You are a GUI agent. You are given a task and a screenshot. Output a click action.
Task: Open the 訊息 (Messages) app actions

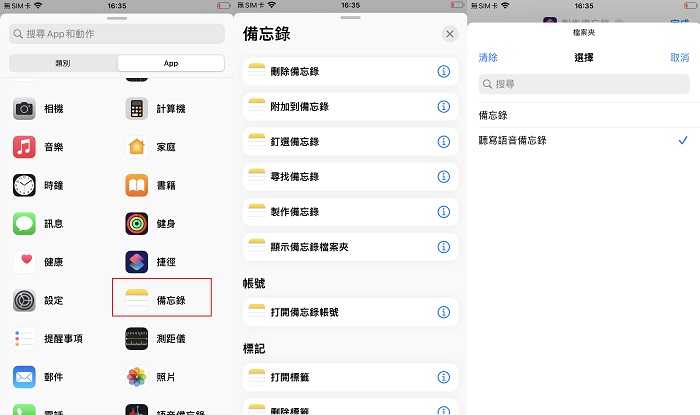(x=39, y=224)
